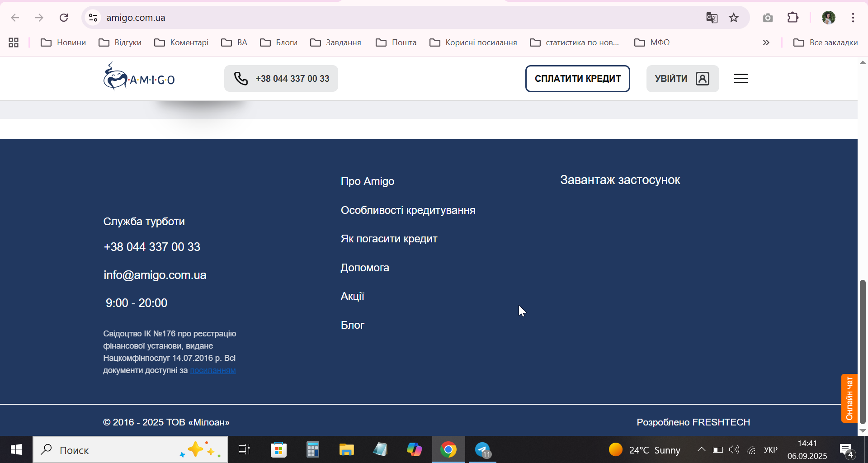
Task: Open the Допомога footer link
Action: tap(365, 268)
